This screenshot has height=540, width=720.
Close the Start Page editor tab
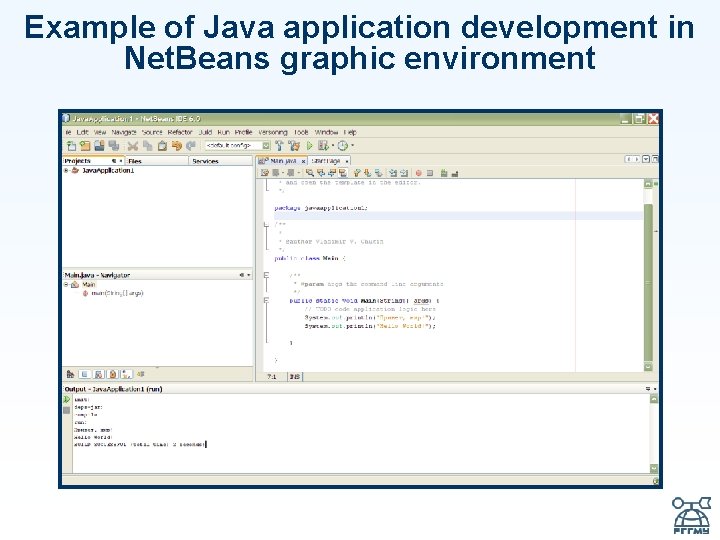point(347,161)
